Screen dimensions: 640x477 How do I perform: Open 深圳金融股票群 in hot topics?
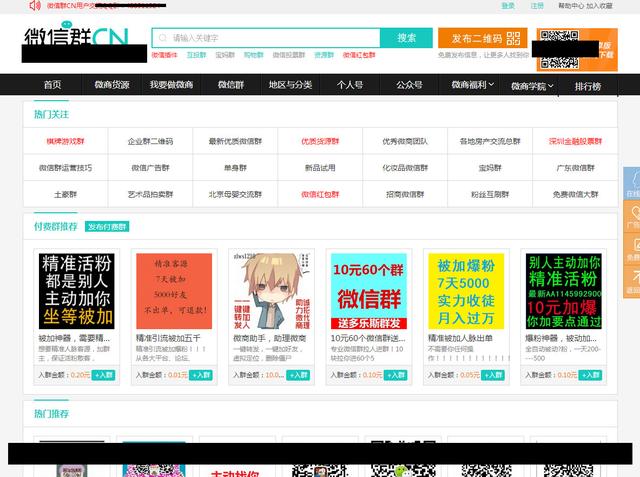pyautogui.click(x=575, y=141)
